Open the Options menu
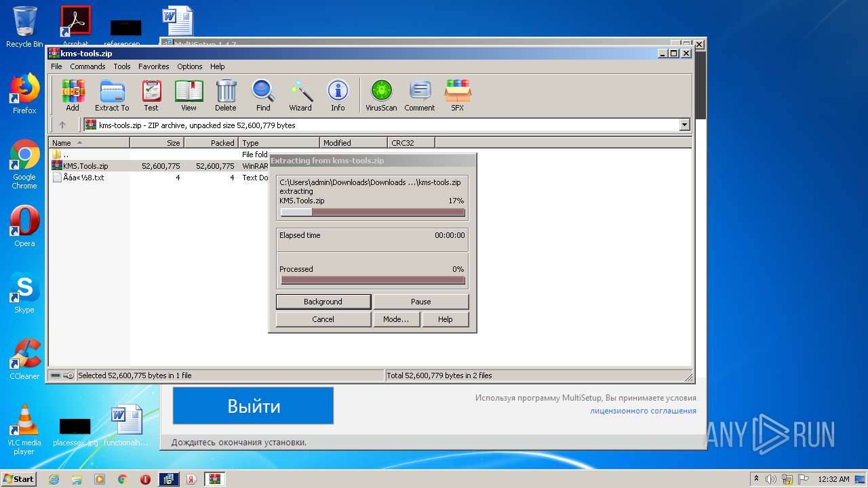 190,66
